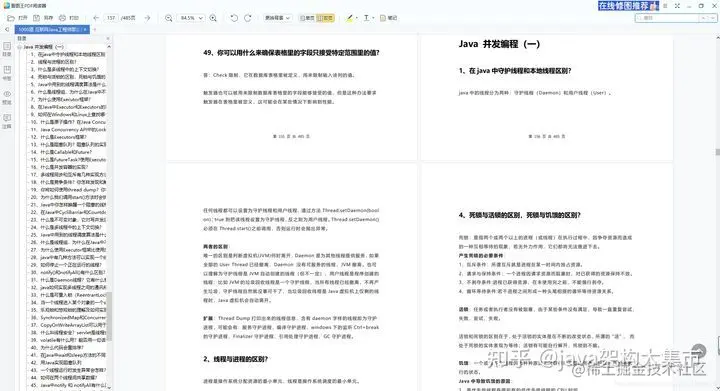Screen dimensions: 720x391
Task: Enter fullscreen via the expand icon
Action: (x=677, y=6)
